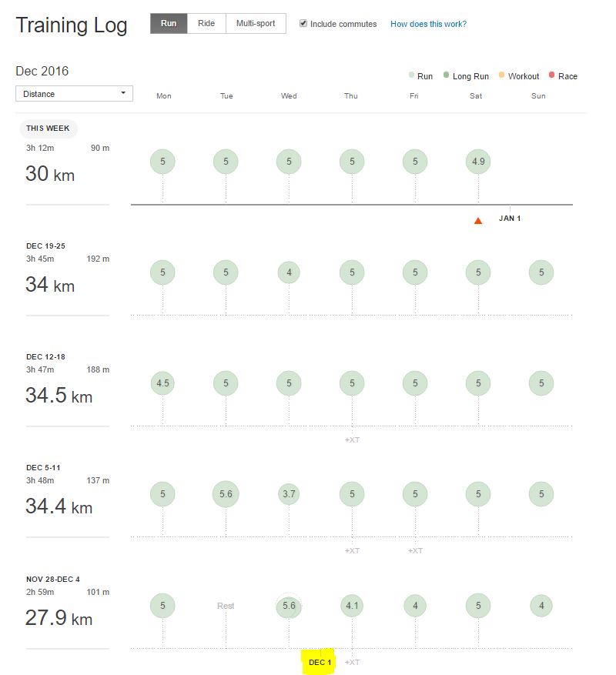Uncheck the Include commutes checkbox
Image resolution: width=616 pixels, height=675 pixels.
point(303,23)
